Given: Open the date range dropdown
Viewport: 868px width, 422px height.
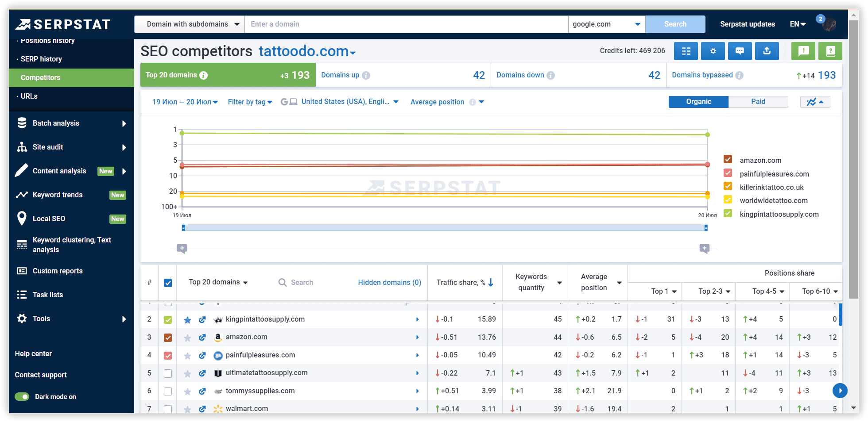Looking at the screenshot, I should (185, 102).
